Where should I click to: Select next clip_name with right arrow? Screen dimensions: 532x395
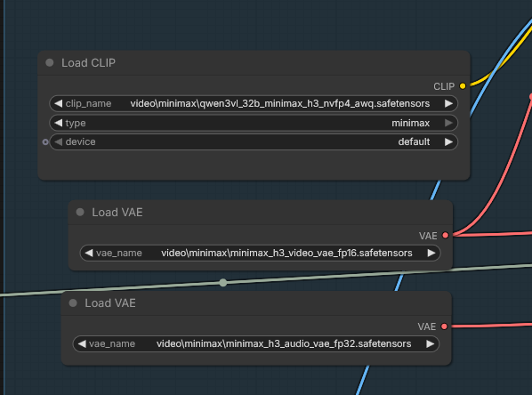(448, 103)
